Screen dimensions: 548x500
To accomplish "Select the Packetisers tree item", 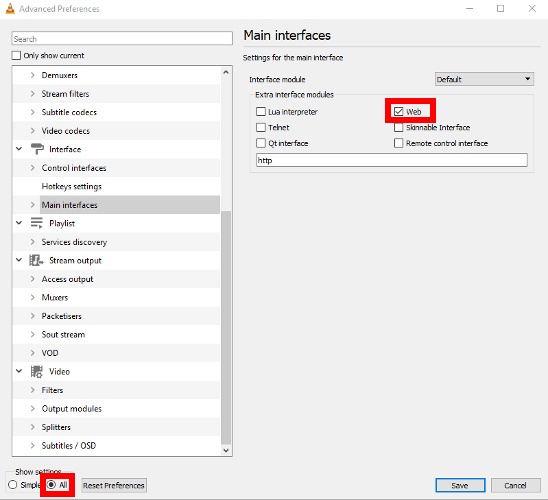I will click(62, 316).
